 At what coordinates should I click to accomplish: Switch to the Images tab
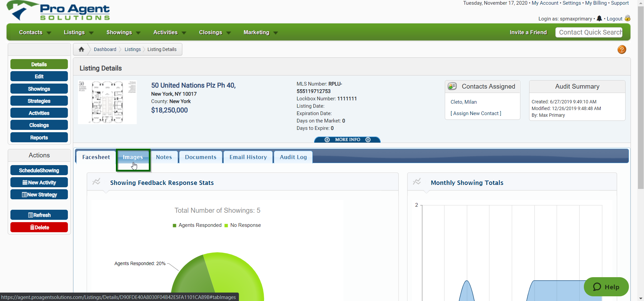click(133, 157)
